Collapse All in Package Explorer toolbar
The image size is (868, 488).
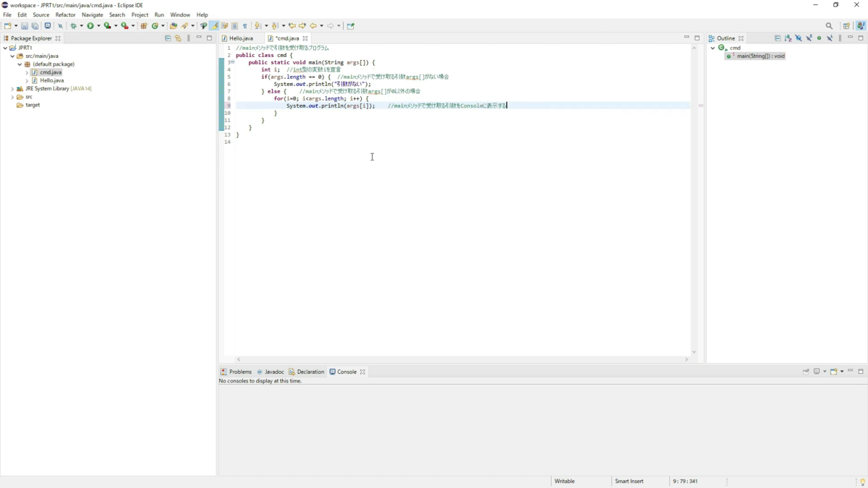(x=168, y=38)
